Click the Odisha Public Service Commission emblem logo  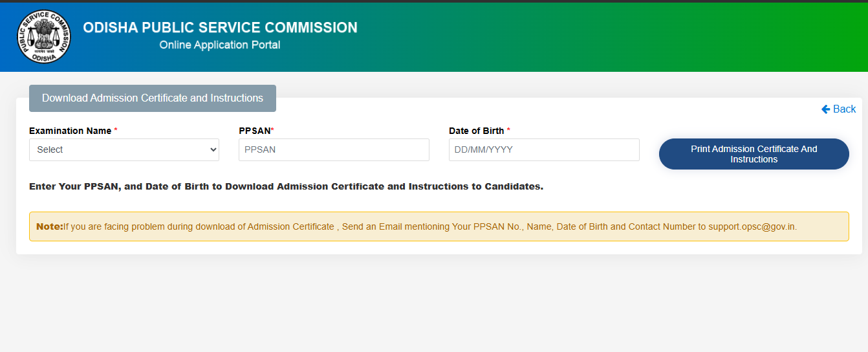[44, 36]
